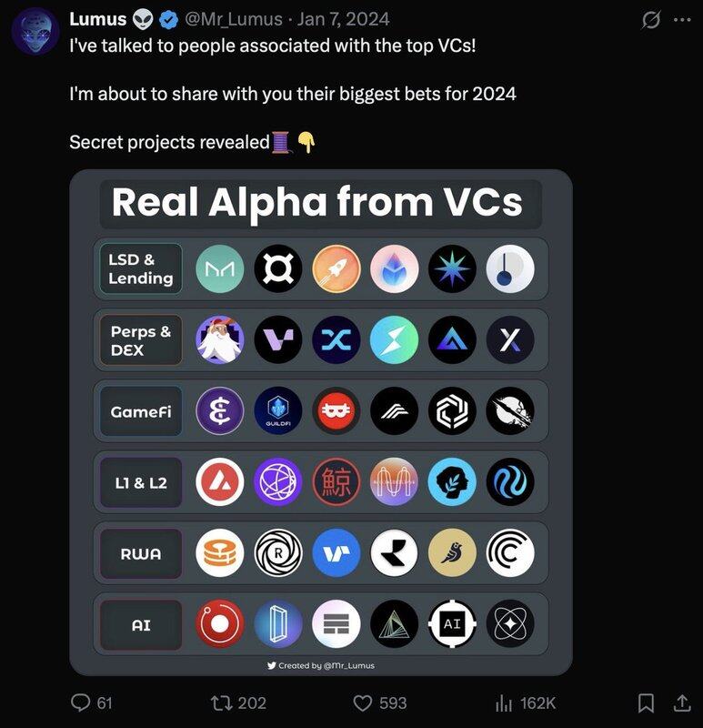
Task: Open the three-dot more options menu
Action: [x=682, y=20]
